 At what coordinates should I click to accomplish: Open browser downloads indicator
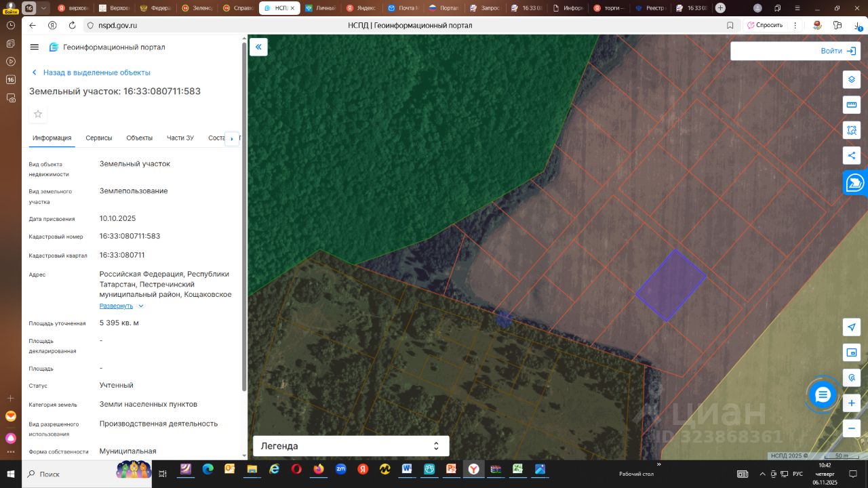tap(859, 25)
